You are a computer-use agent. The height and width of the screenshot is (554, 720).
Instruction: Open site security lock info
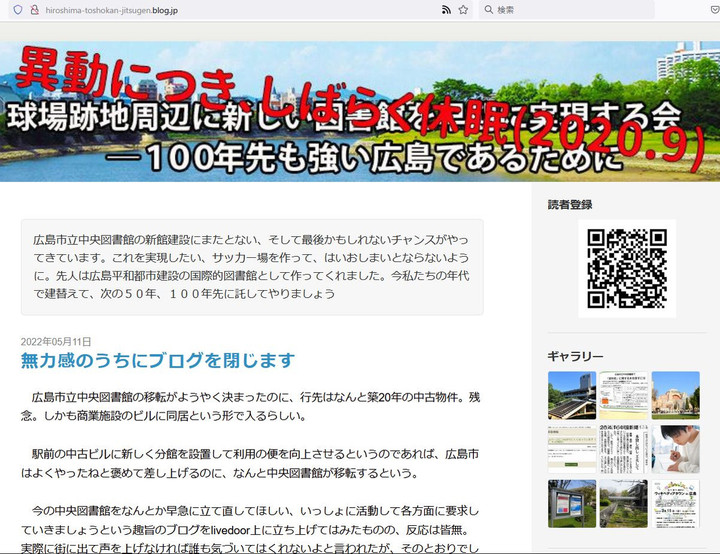[35, 9]
